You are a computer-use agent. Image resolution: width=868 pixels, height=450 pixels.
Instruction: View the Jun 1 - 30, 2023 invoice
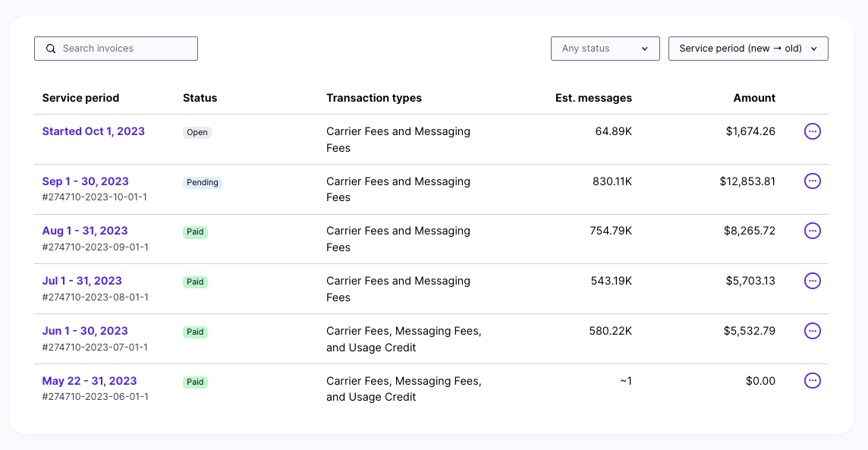point(85,331)
